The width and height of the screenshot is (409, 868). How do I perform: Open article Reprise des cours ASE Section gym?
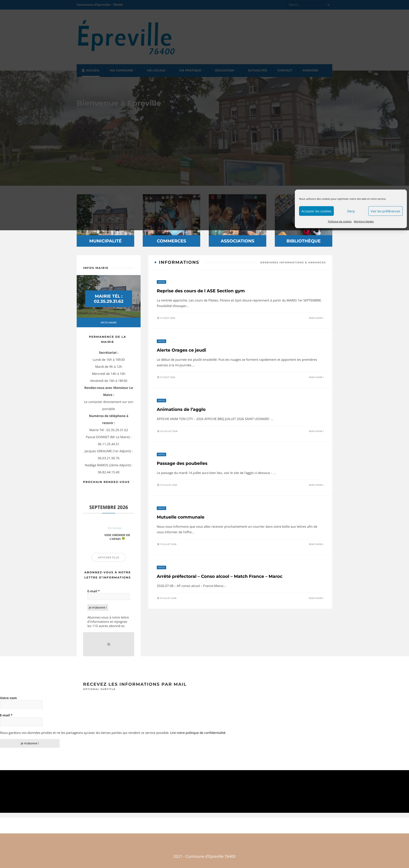point(201,291)
